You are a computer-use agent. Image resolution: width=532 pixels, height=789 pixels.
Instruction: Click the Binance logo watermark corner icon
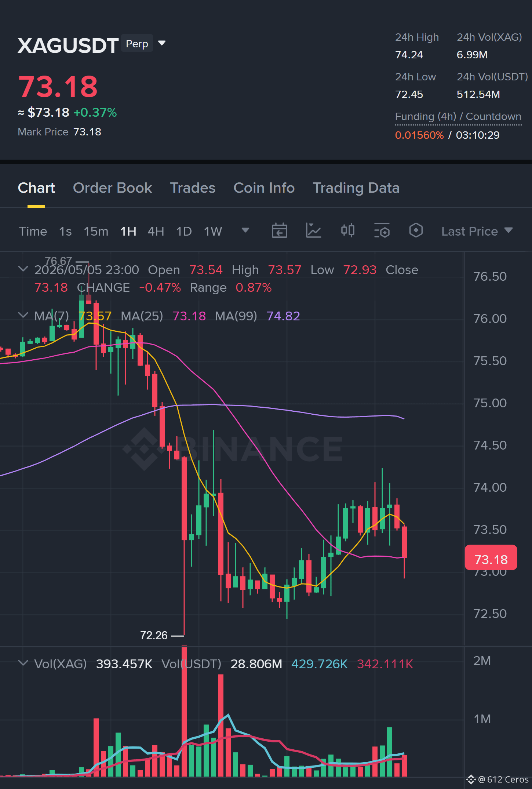(471, 779)
